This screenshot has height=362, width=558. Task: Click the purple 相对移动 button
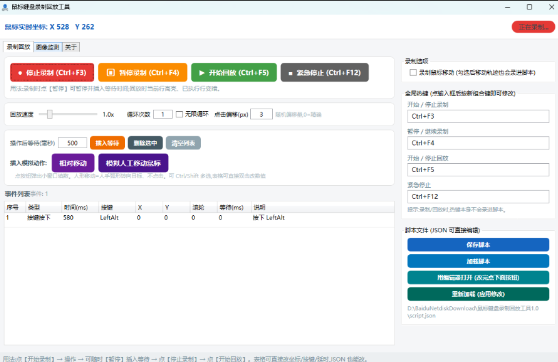point(73,163)
